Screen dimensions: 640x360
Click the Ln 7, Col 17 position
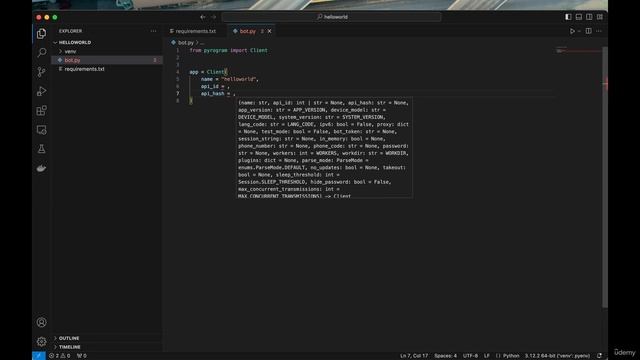[413, 356]
